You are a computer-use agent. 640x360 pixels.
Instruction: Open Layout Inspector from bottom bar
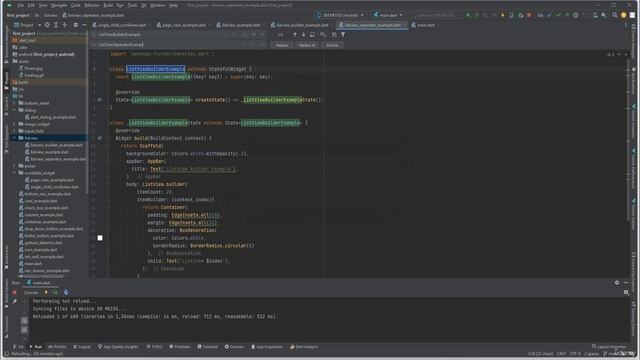point(609,347)
